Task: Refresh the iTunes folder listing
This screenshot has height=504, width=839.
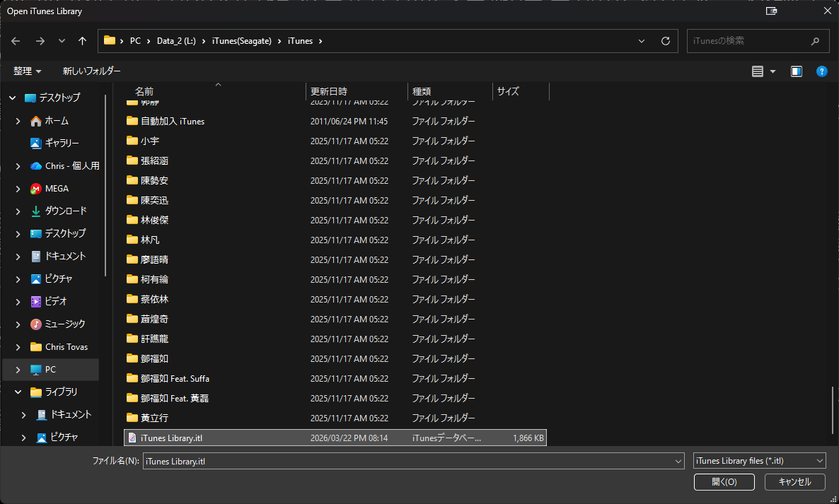Action: 666,41
